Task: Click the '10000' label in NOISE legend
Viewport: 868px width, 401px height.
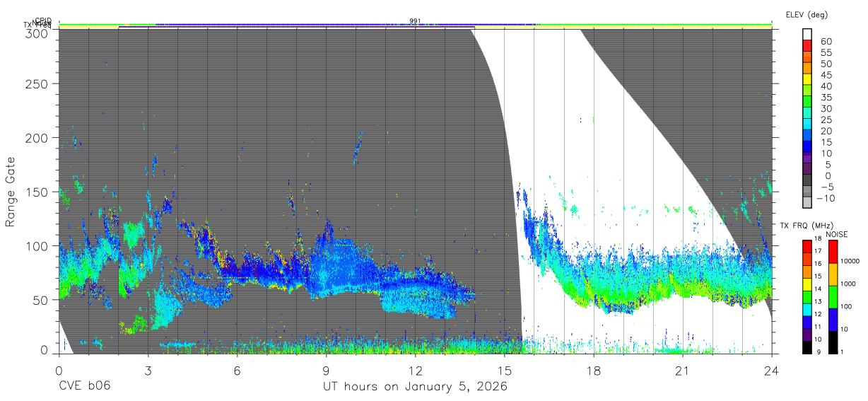Action: pos(850,262)
